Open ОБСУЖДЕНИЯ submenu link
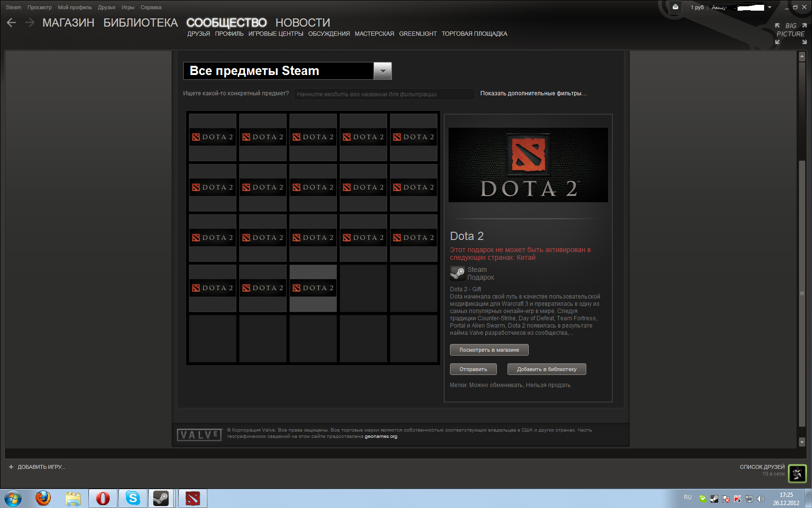 329,34
